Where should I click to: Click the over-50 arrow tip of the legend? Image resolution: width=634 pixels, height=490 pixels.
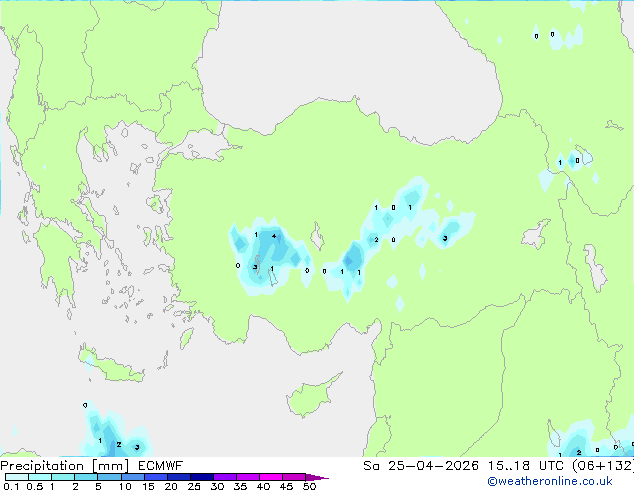[317, 477]
